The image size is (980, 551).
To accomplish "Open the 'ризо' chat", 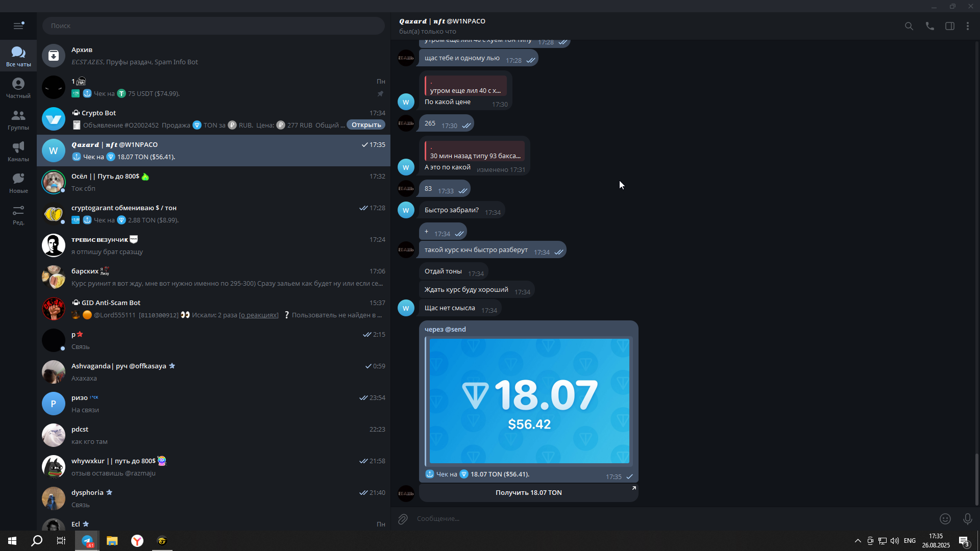I will tap(213, 404).
